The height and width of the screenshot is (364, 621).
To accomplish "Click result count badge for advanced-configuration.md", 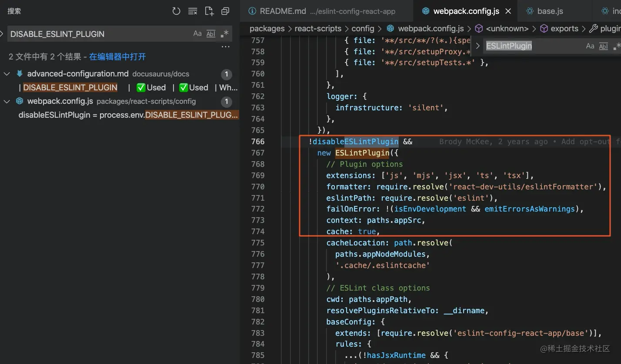I will pyautogui.click(x=226, y=74).
